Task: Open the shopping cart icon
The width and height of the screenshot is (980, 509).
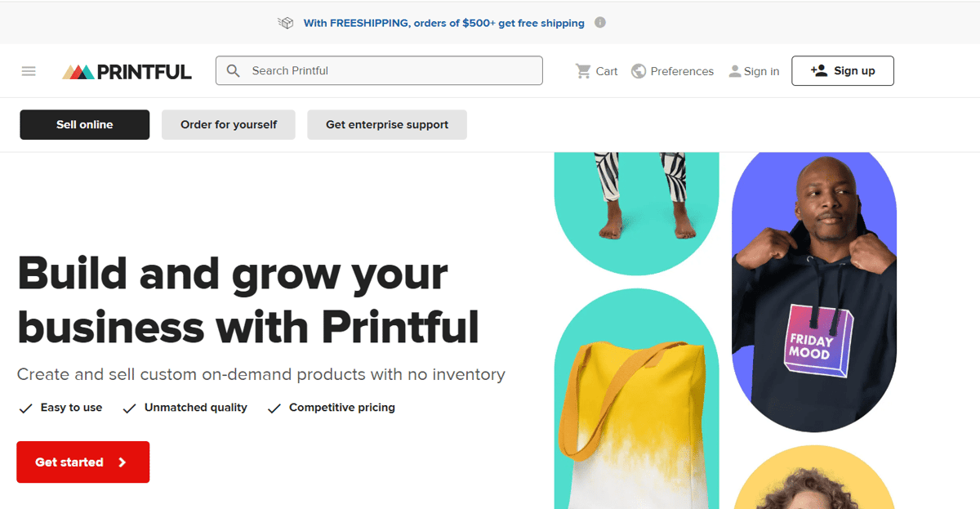Action: pos(583,71)
